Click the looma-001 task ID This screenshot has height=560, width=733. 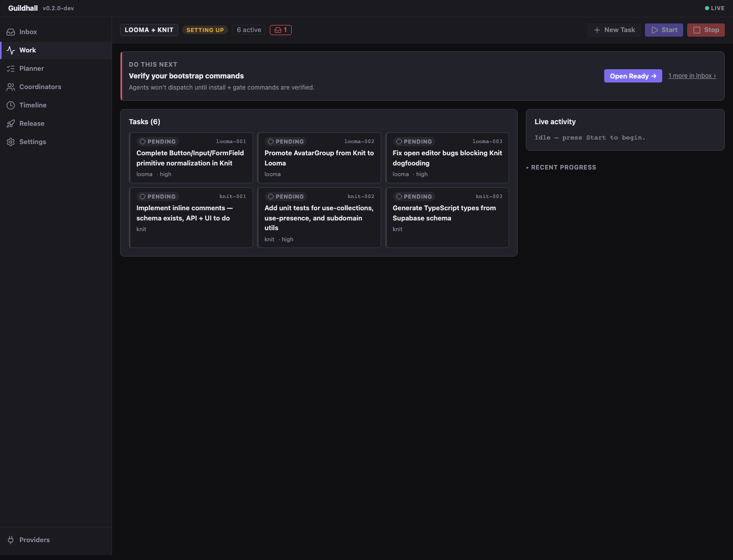(x=231, y=142)
